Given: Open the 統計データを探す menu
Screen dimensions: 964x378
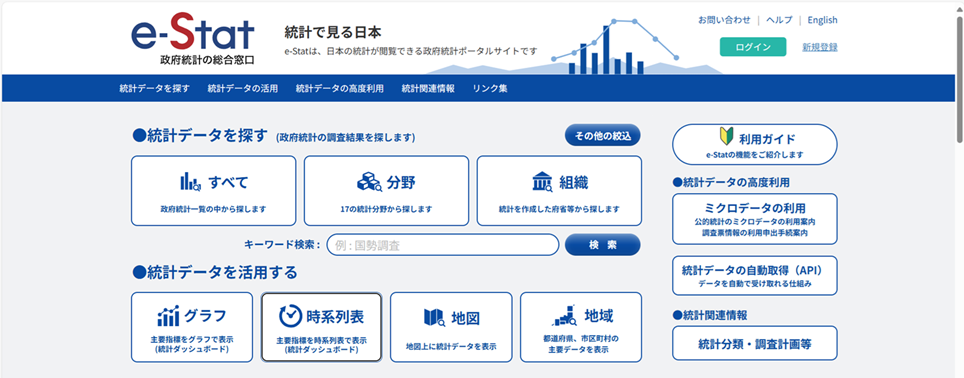Looking at the screenshot, I should (x=154, y=89).
